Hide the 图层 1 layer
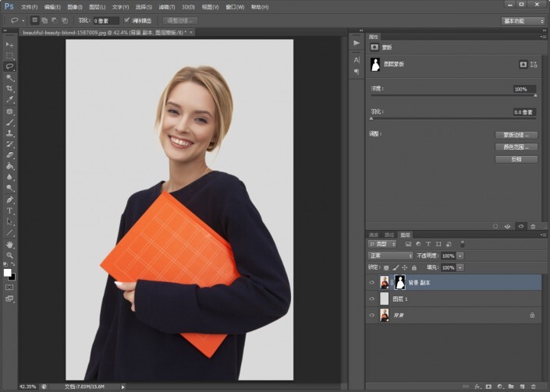This screenshot has width=550, height=392. point(372,298)
